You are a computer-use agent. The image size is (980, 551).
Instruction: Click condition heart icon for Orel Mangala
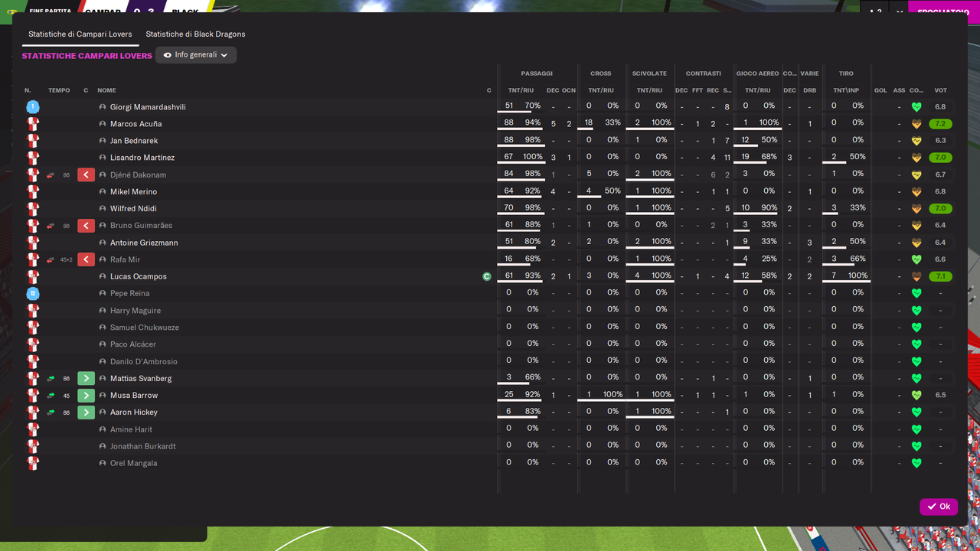pos(916,464)
